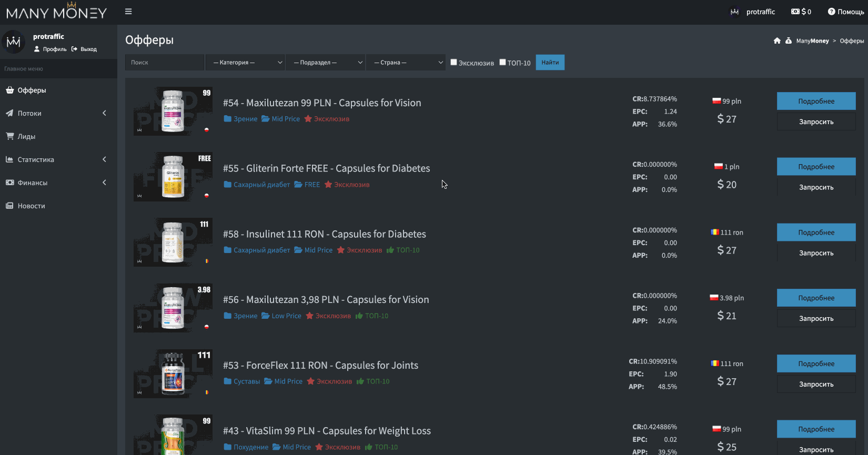Enable the Эксклюзив filter checkbox

(454, 62)
